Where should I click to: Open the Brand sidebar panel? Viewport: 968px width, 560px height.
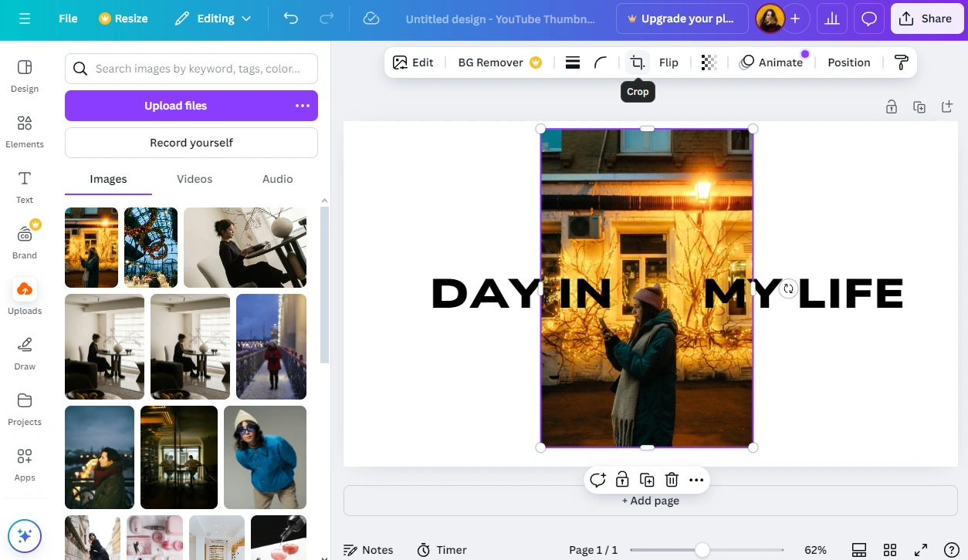(x=25, y=243)
